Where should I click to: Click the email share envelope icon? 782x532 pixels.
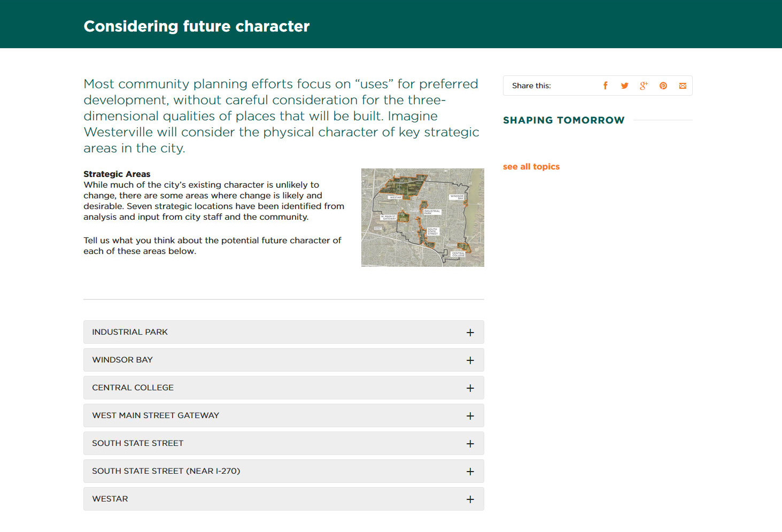point(683,86)
